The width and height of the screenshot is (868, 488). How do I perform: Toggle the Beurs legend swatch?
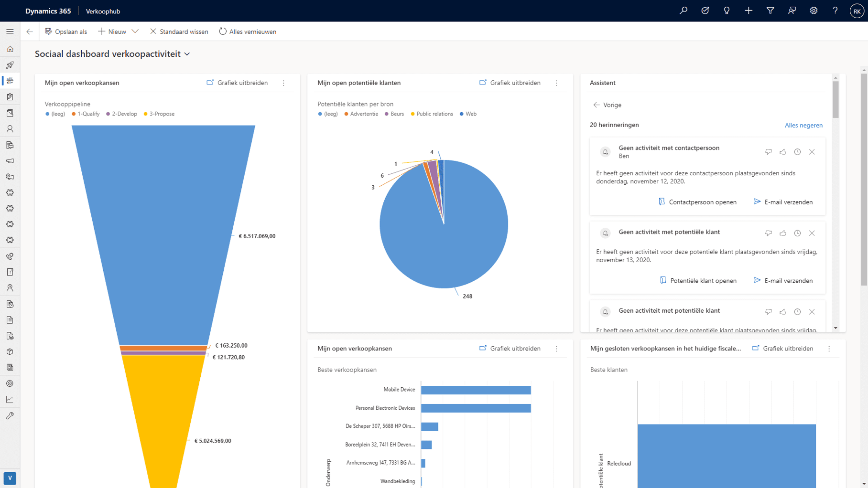click(x=387, y=114)
